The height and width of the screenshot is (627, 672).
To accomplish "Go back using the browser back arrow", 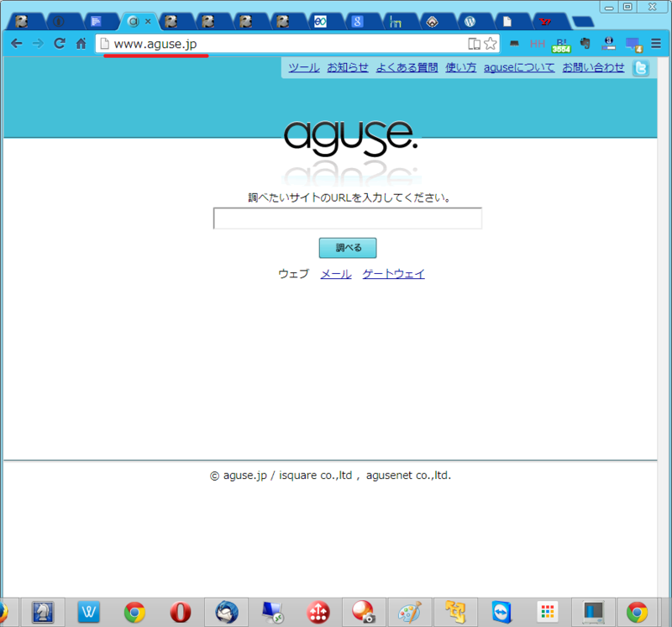I will click(16, 44).
